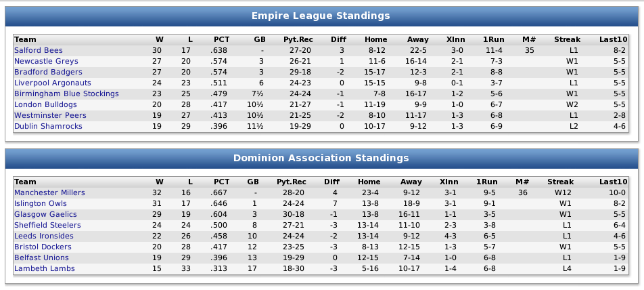
Task: Click London Bulldogs team name
Action: [45, 104]
